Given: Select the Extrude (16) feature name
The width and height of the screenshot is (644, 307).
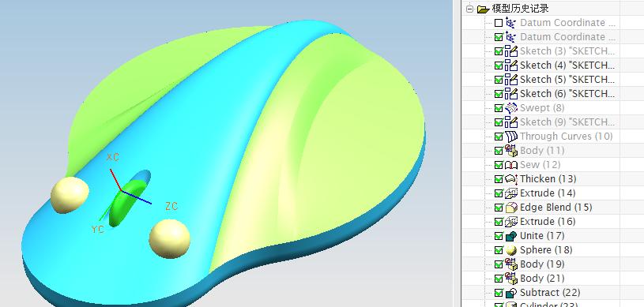Looking at the screenshot, I should coord(548,222).
